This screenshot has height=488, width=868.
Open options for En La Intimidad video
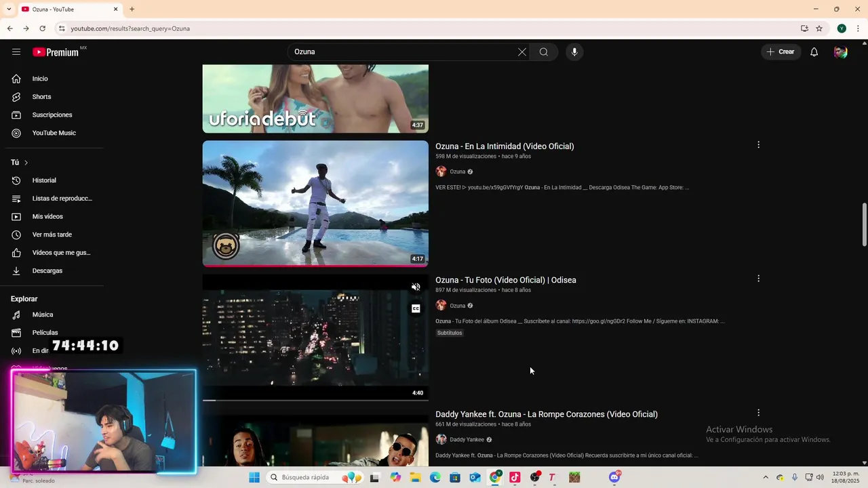tap(758, 144)
